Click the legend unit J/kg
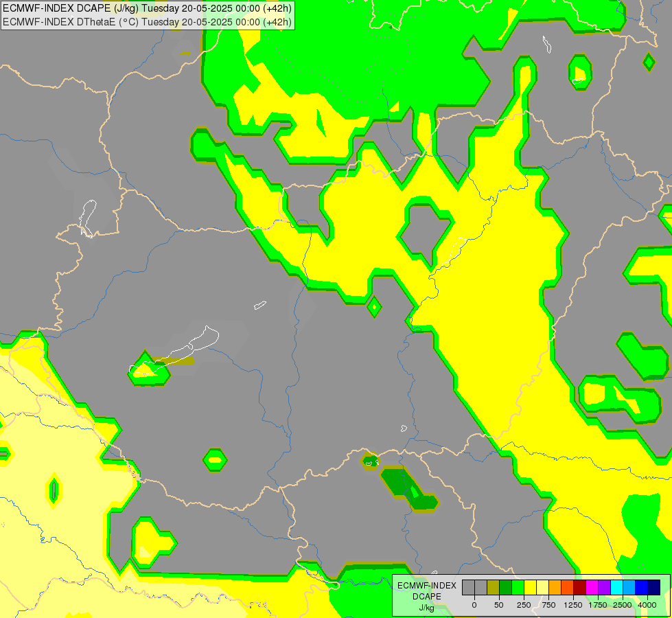 426,608
